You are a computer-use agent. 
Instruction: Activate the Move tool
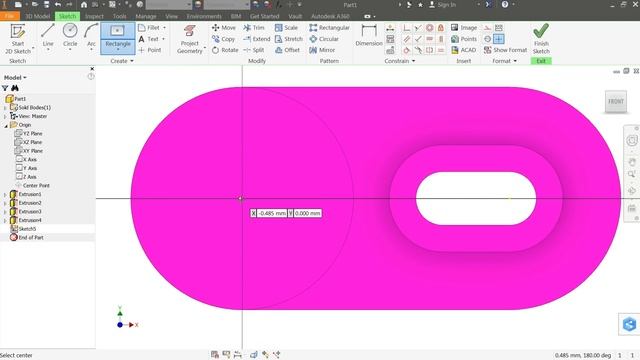coord(224,27)
